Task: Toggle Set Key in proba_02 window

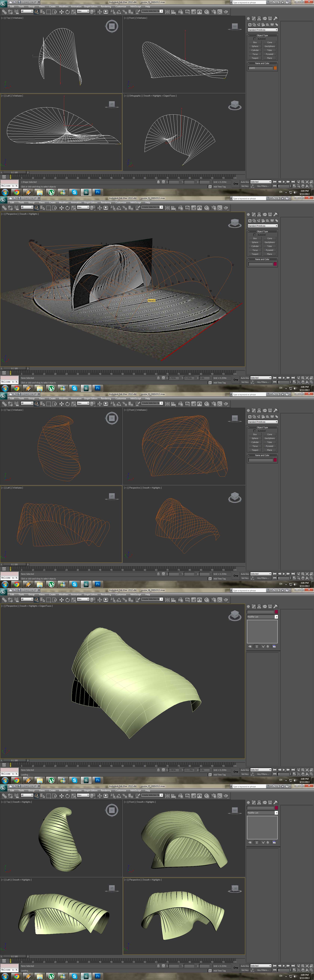Action: pyautogui.click(x=245, y=382)
